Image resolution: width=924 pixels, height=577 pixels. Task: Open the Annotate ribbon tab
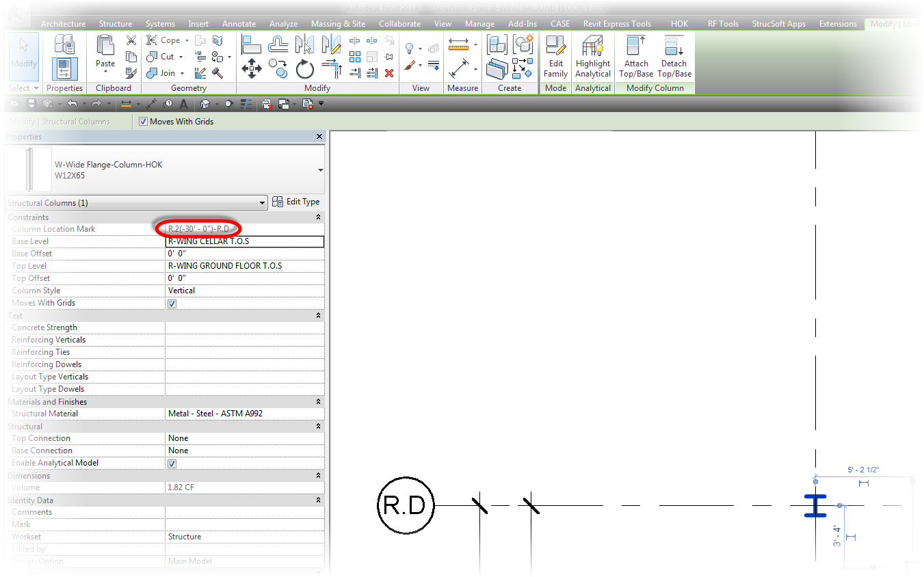coord(239,24)
